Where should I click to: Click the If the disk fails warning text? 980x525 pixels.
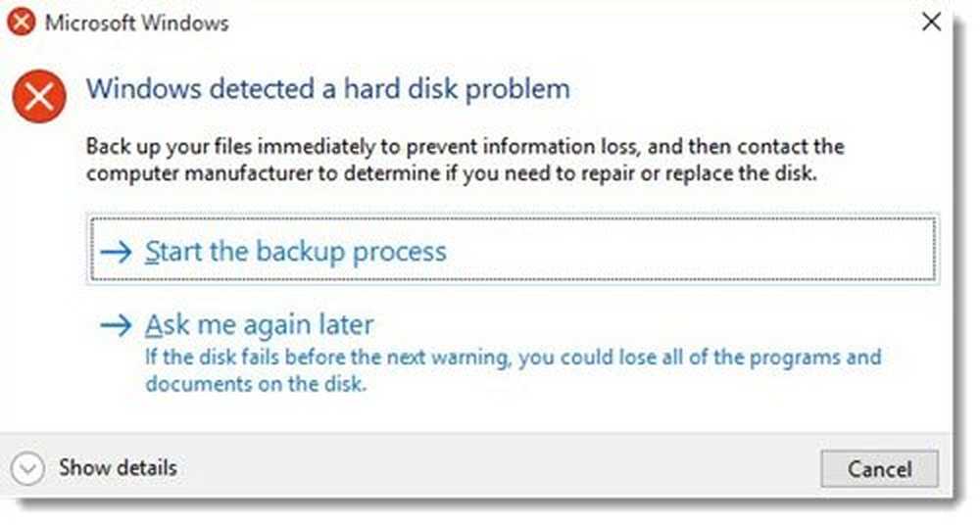514,357
